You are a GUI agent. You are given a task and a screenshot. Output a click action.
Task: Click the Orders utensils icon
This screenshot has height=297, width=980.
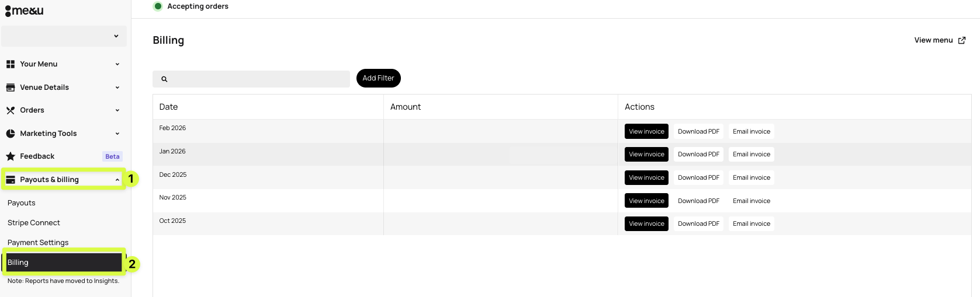11,110
